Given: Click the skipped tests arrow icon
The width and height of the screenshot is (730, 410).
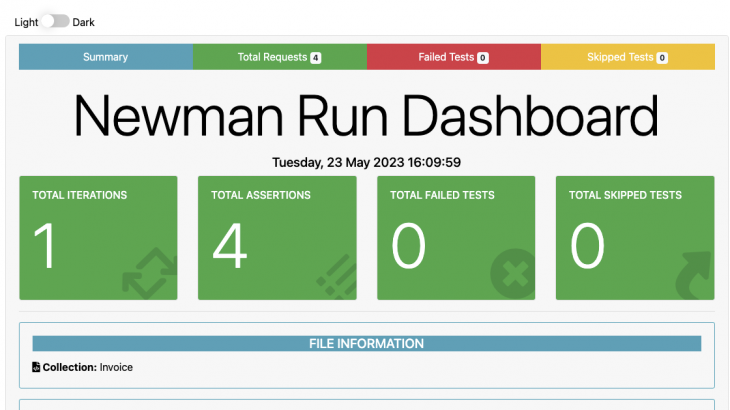Looking at the screenshot, I should tap(689, 273).
